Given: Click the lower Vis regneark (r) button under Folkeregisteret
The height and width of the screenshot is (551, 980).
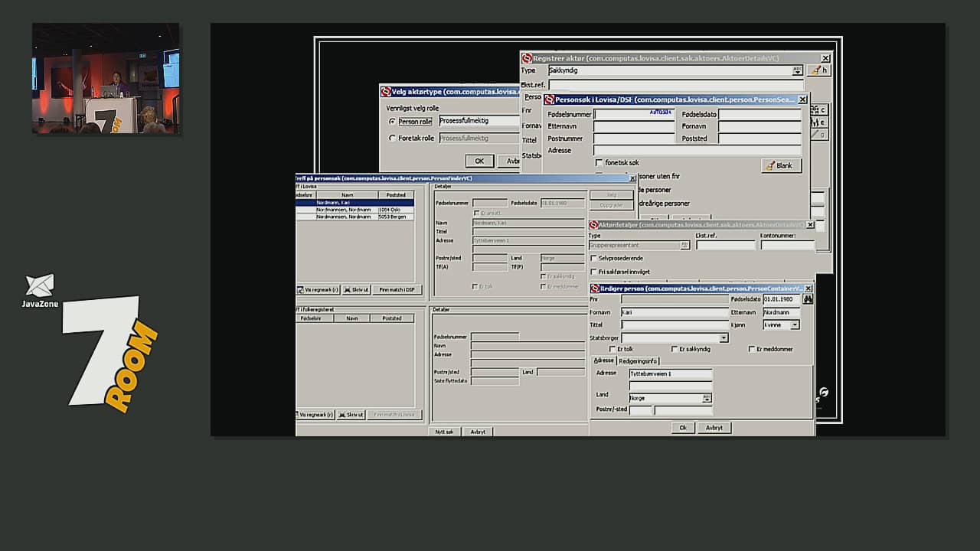Looking at the screenshot, I should [315, 415].
